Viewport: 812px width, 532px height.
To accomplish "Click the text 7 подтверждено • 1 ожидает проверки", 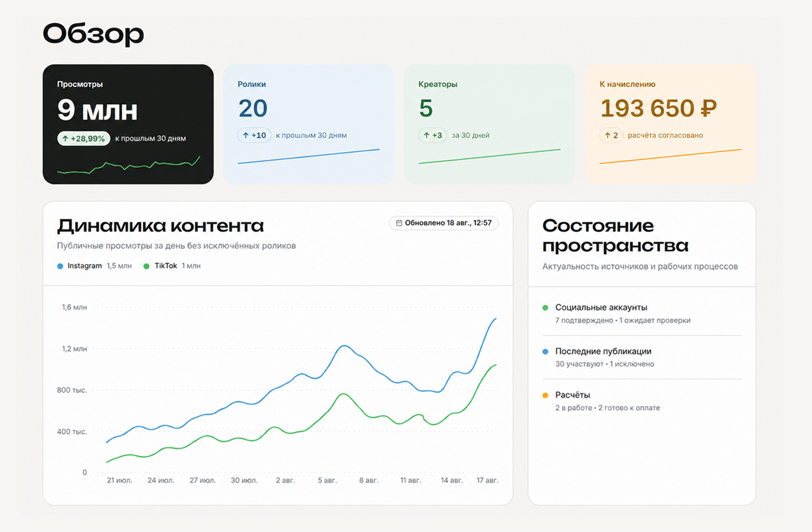I will (x=623, y=320).
